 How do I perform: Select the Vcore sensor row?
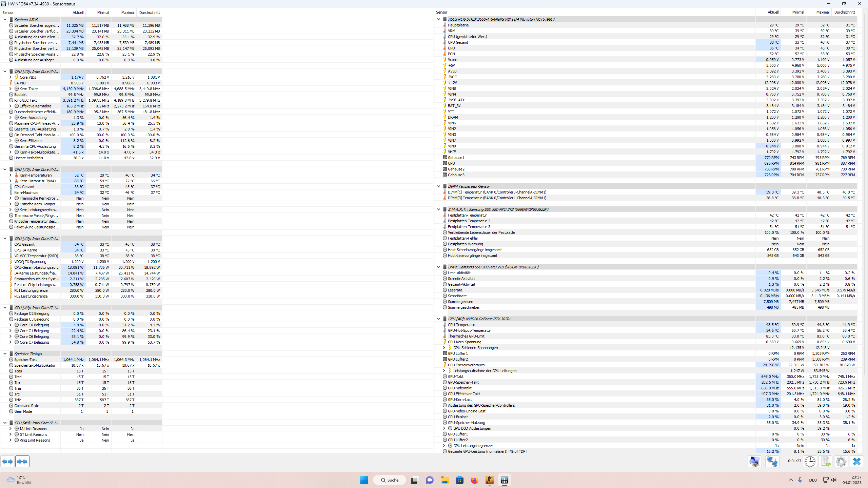pyautogui.click(x=453, y=60)
